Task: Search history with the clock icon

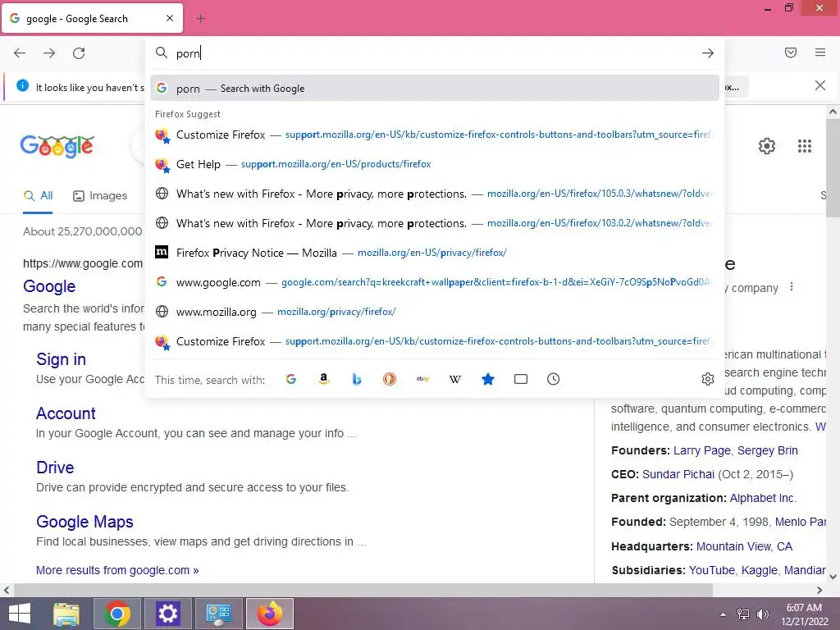Action: pos(554,379)
